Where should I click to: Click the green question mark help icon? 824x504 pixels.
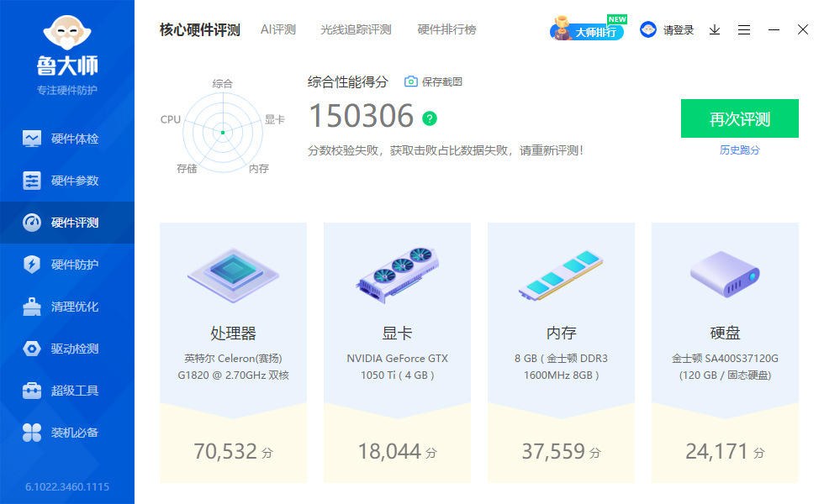[x=430, y=118]
